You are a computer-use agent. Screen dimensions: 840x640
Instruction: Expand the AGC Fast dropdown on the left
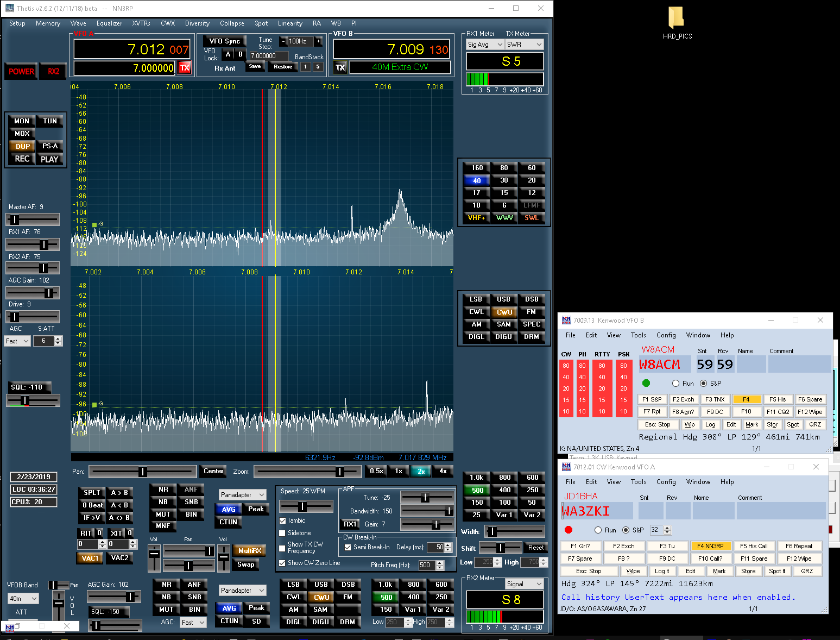(x=17, y=341)
